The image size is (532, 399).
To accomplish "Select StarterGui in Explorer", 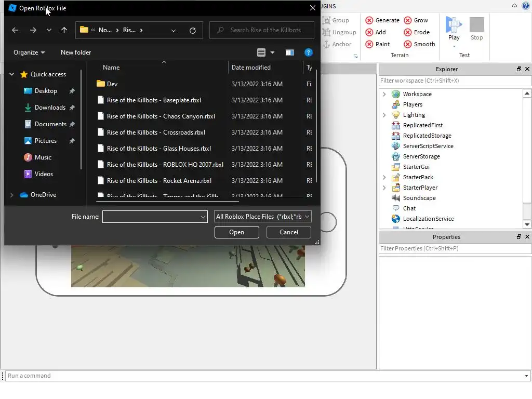I will pos(416,167).
